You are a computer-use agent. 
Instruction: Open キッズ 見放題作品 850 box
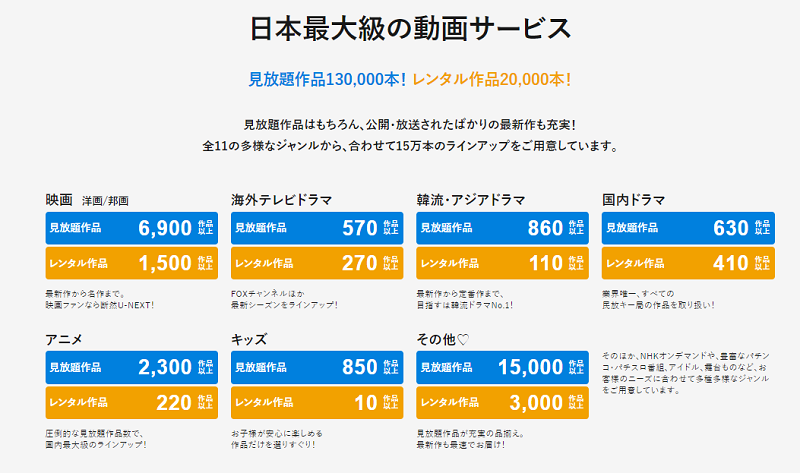coord(317,367)
